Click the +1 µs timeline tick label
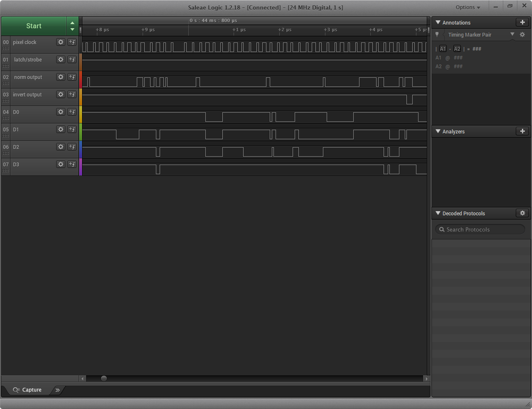Viewport: 532px width, 409px height. (x=239, y=30)
